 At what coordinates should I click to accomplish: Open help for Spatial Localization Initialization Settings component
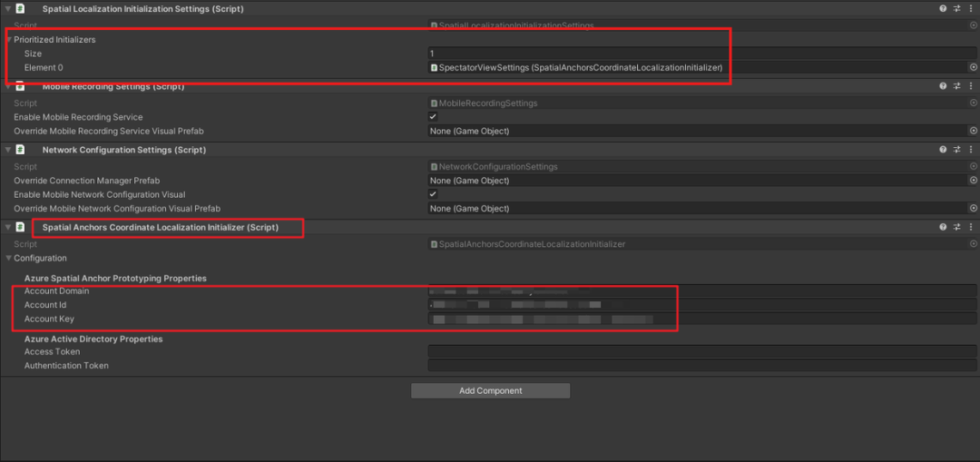pyautogui.click(x=943, y=9)
